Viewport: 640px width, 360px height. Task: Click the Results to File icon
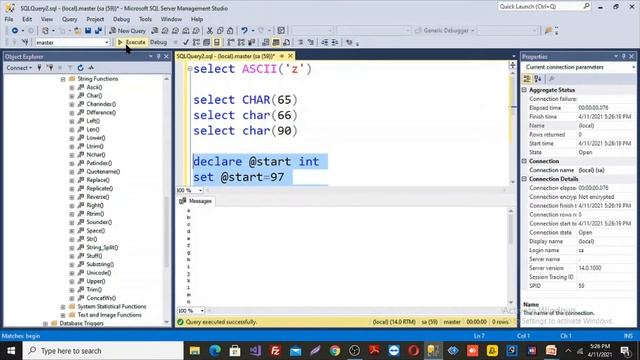point(287,42)
